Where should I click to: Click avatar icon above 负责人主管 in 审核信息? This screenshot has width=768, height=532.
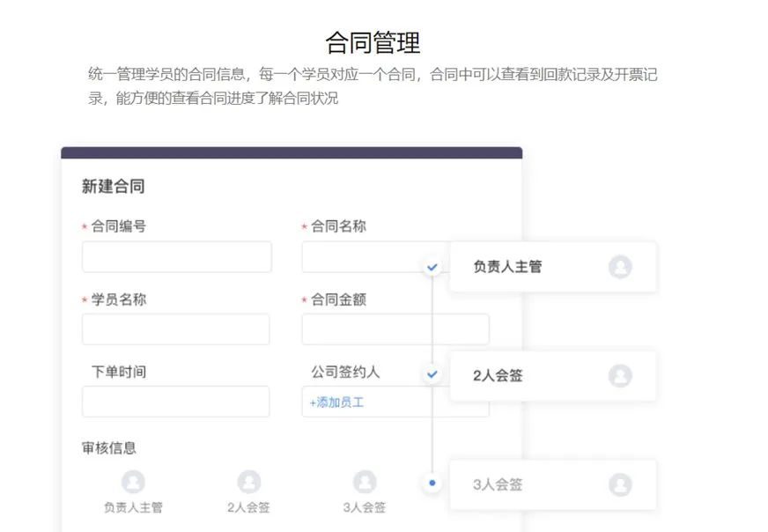point(133,482)
